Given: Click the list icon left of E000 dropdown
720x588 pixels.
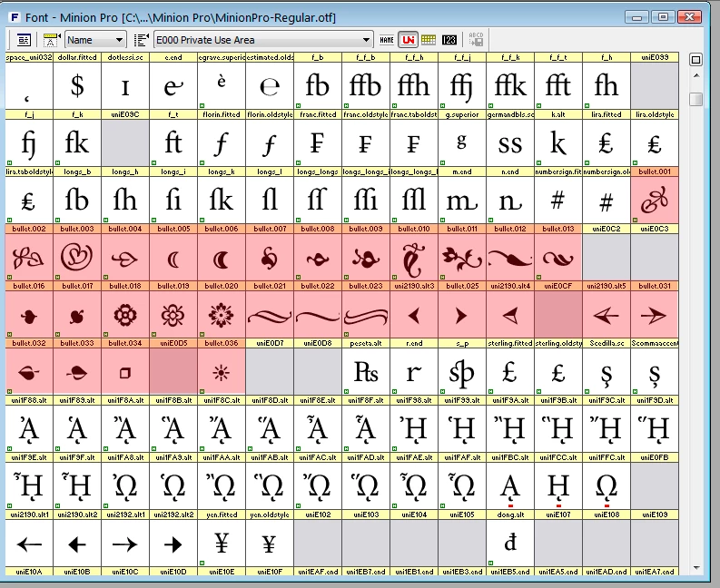Looking at the screenshot, I should point(142,41).
